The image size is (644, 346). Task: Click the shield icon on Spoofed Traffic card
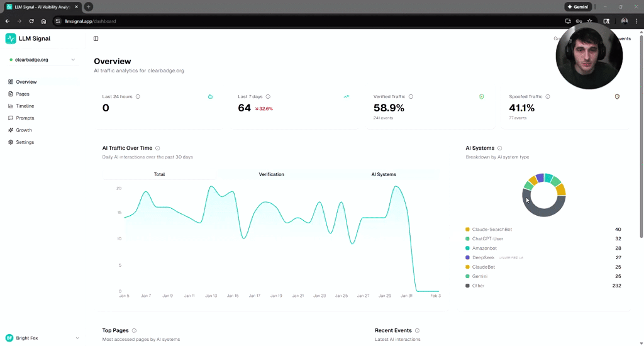(617, 97)
